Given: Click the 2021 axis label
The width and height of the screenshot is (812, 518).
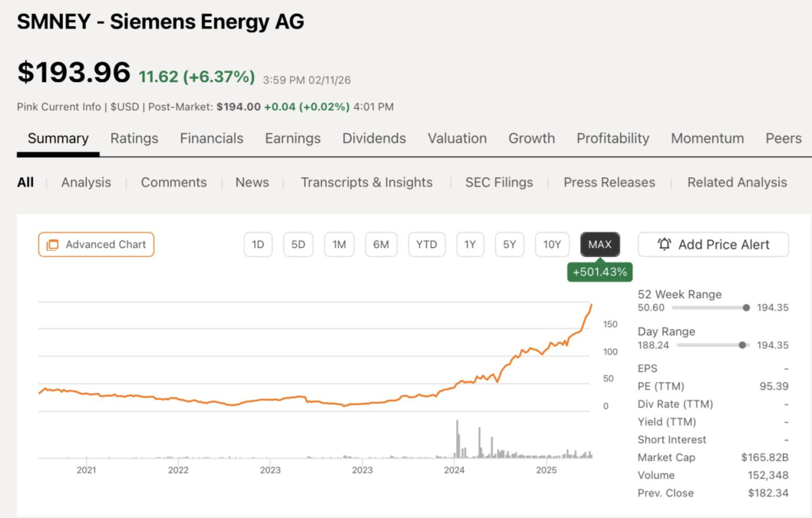Looking at the screenshot, I should point(87,470).
